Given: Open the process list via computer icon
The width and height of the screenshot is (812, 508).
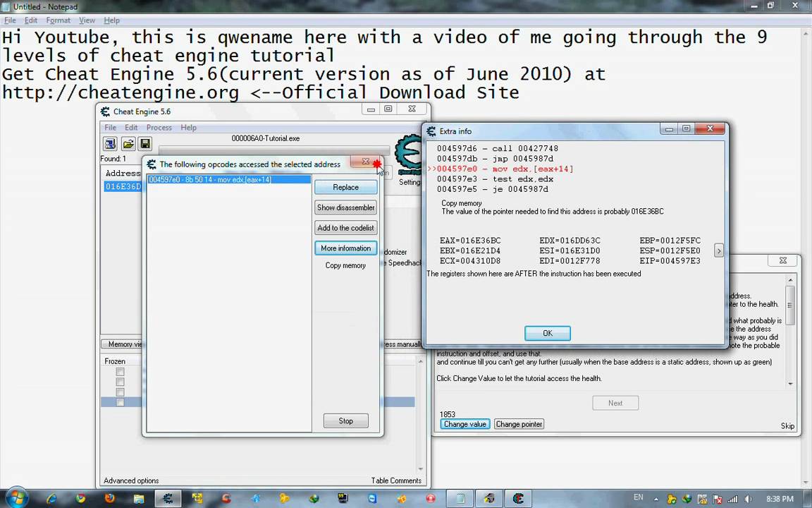Looking at the screenshot, I should [110, 144].
